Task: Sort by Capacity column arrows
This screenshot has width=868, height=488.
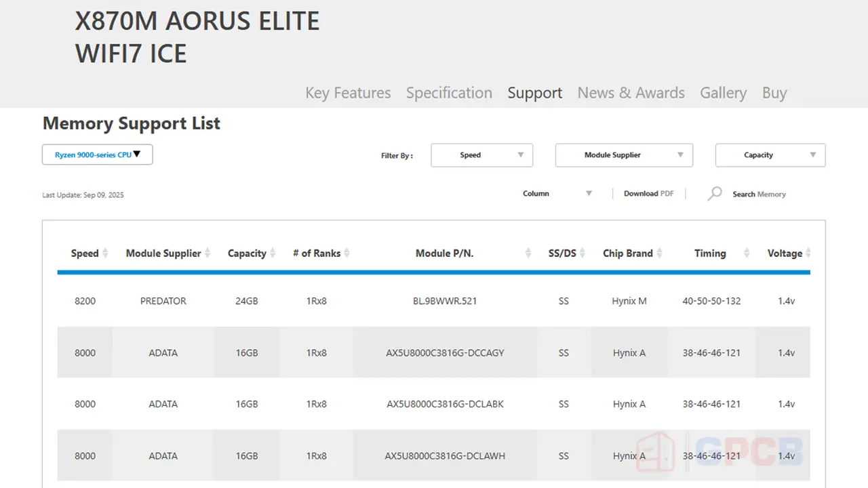Action: click(x=273, y=253)
